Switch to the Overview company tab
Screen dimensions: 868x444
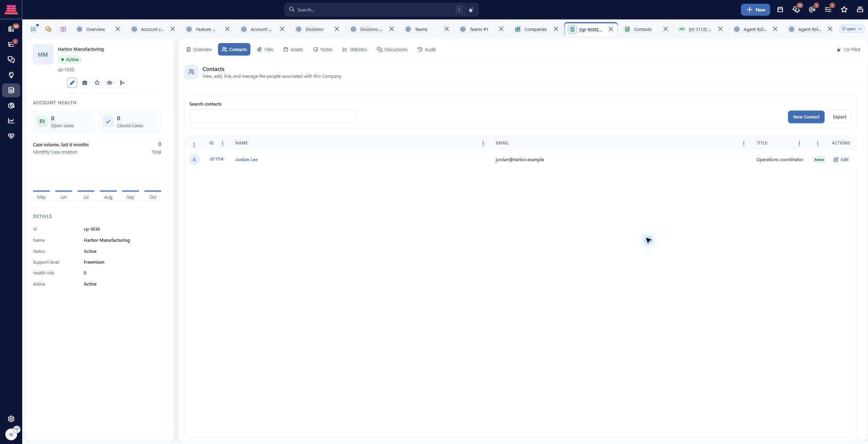(199, 50)
